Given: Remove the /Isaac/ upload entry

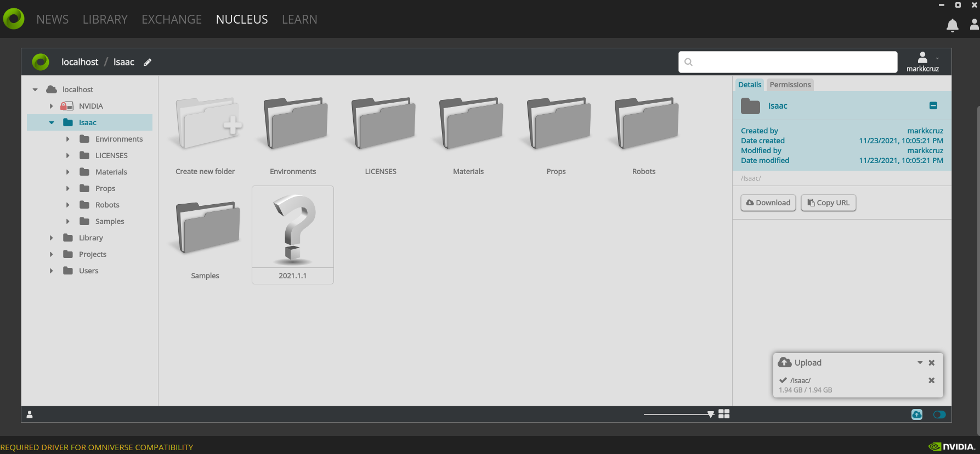Looking at the screenshot, I should click(931, 380).
